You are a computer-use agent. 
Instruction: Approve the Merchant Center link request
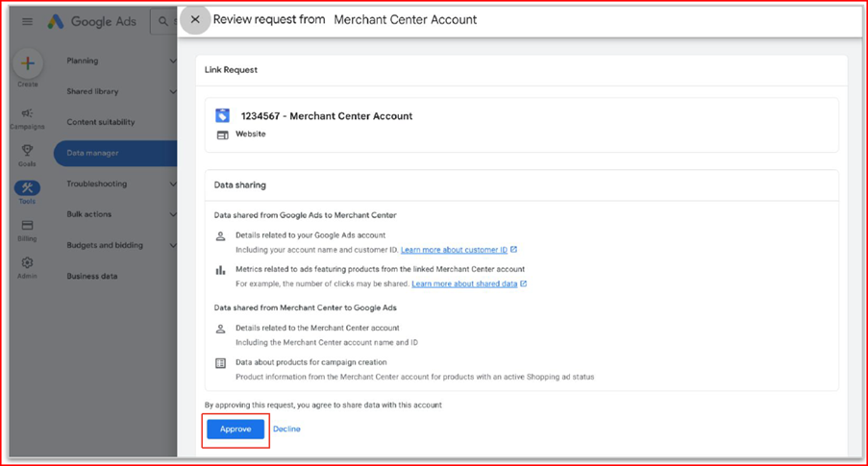pos(235,429)
